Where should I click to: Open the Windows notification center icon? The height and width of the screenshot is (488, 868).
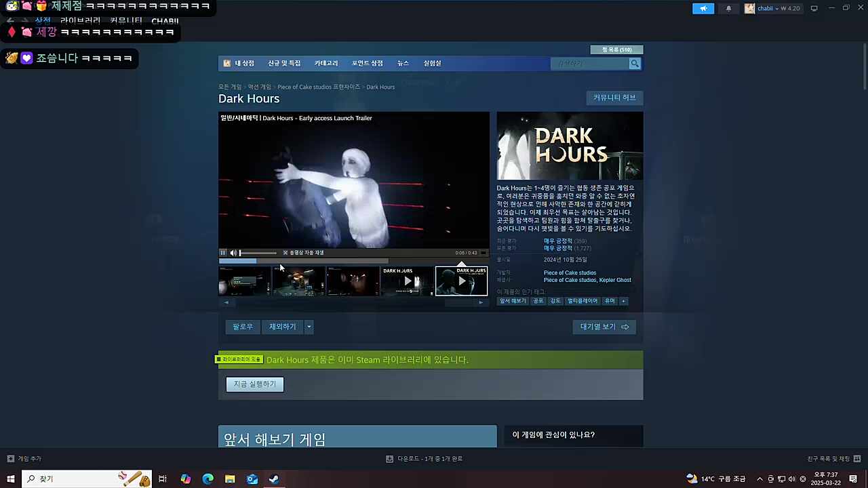click(853, 479)
